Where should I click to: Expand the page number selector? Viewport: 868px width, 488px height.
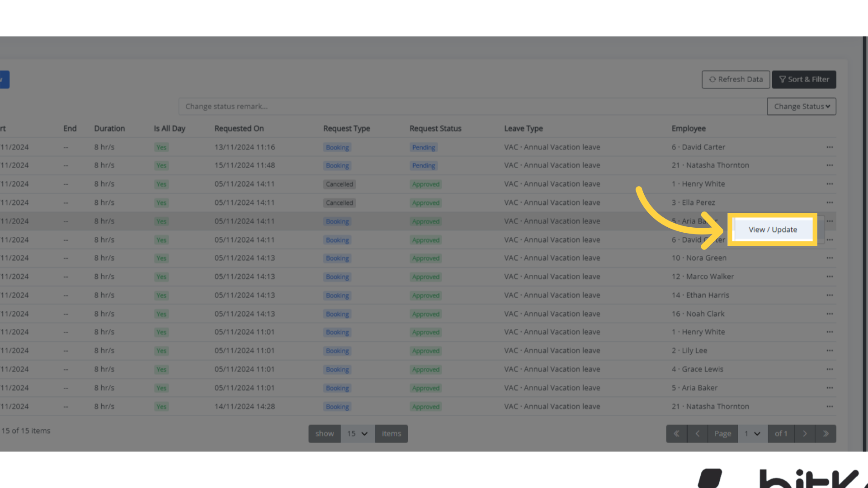pos(752,433)
